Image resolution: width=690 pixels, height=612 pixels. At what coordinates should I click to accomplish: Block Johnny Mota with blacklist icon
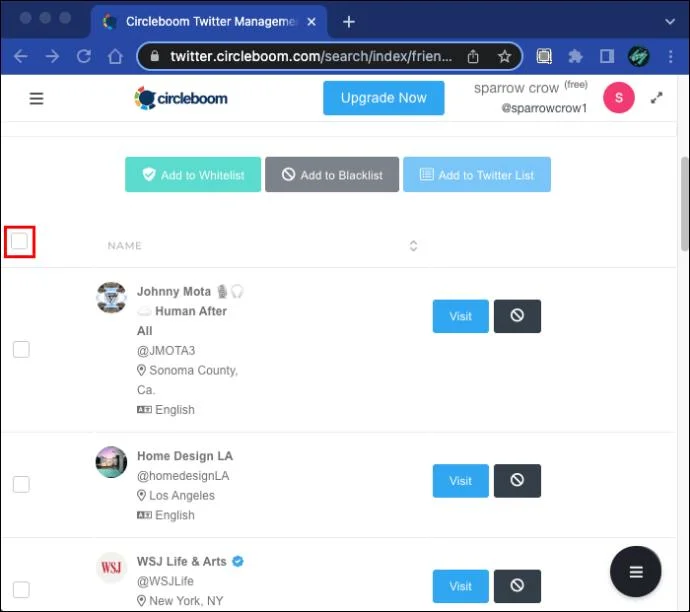(517, 316)
